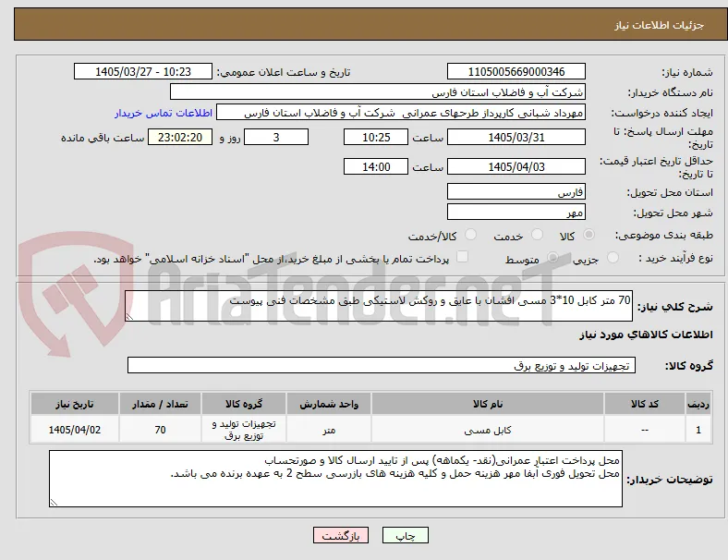Click the جزئیات اطلاعات نیاز page header
728x560 pixels.
click(659, 25)
